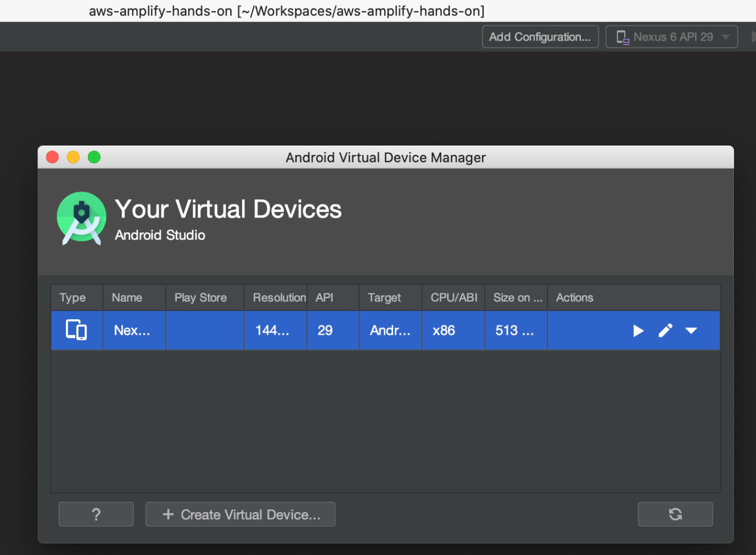Sort by the API column header

coord(333,297)
